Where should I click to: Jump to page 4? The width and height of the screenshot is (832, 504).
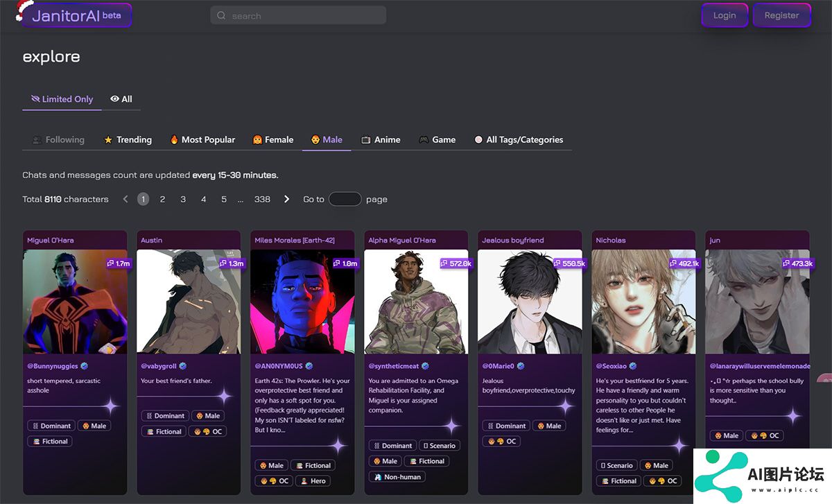click(204, 199)
